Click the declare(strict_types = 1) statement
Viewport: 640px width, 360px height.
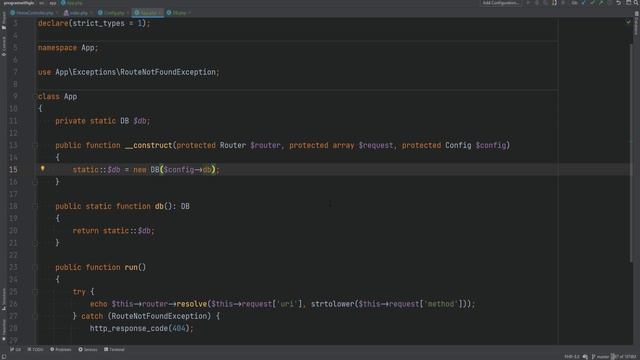click(x=94, y=23)
